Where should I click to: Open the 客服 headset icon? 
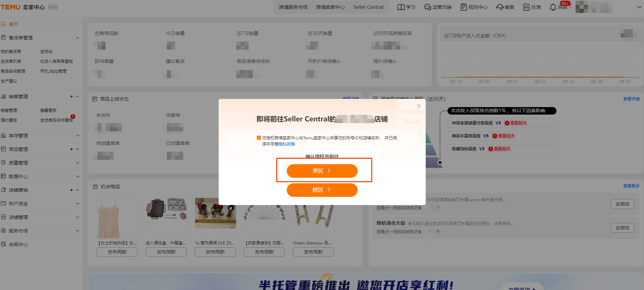[x=500, y=7]
